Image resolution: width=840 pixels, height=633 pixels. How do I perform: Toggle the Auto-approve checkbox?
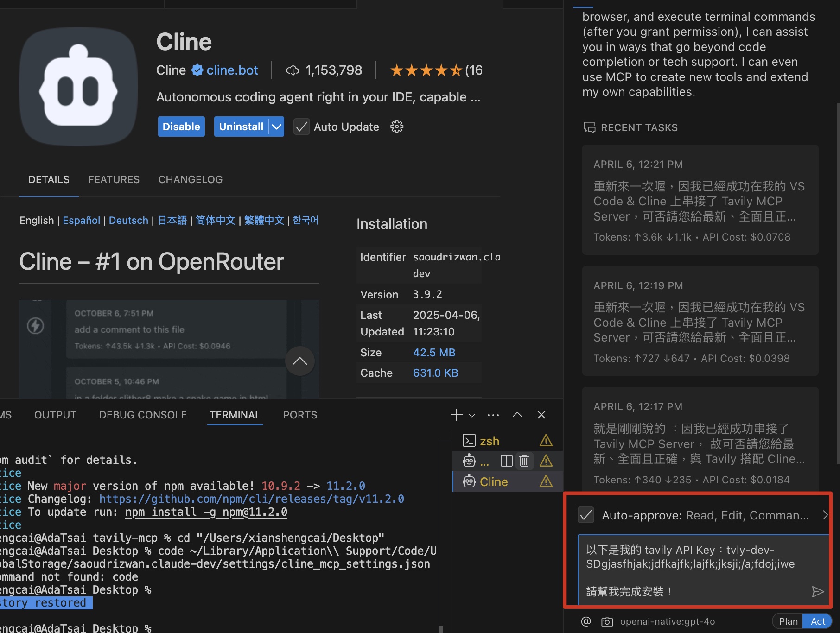click(x=586, y=515)
